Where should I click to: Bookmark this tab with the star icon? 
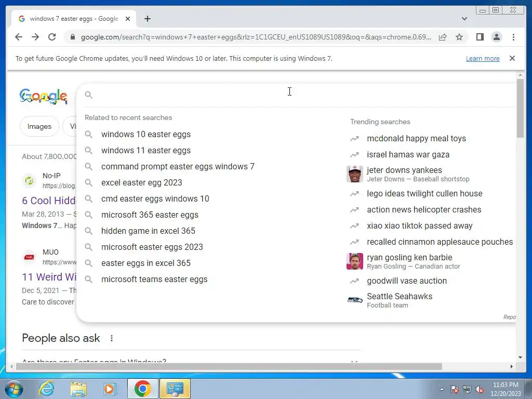(459, 37)
